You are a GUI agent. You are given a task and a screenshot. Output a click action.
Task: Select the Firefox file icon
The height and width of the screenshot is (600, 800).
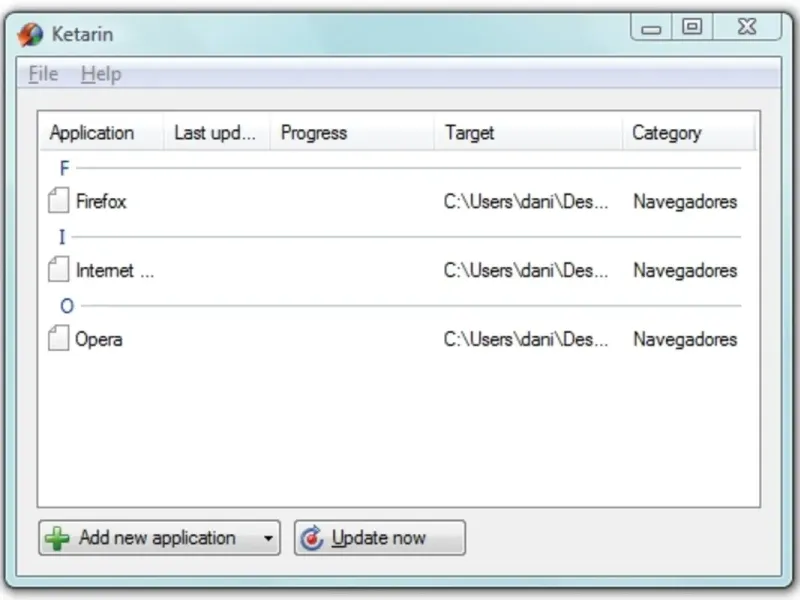pos(58,200)
